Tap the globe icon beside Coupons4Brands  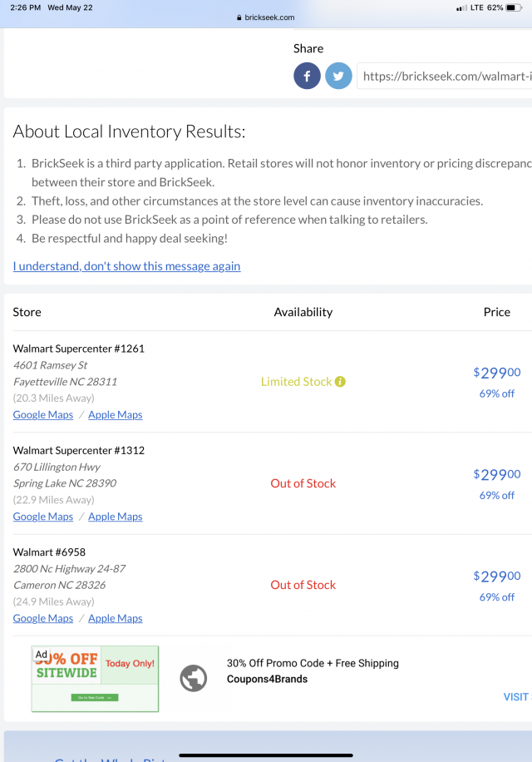193,678
